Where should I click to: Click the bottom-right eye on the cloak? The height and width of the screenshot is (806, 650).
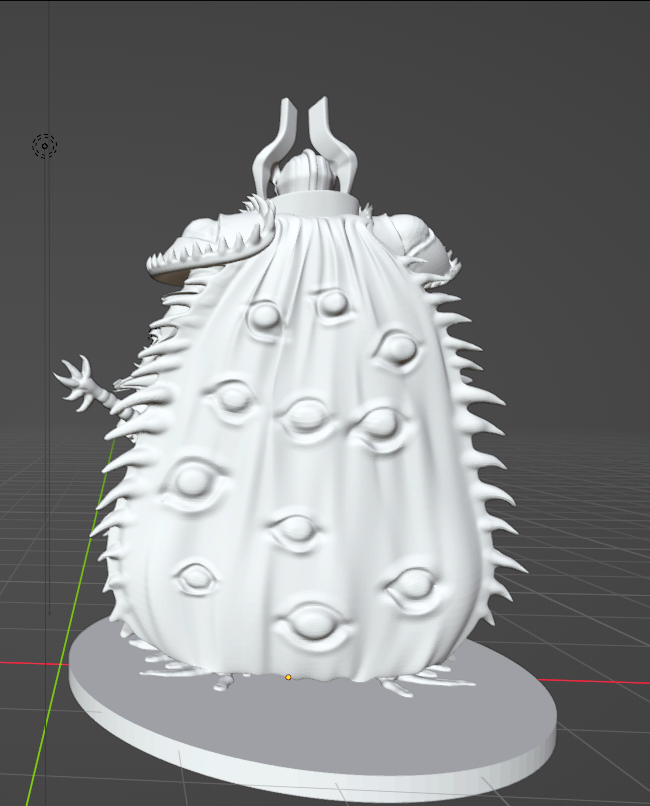click(x=412, y=589)
